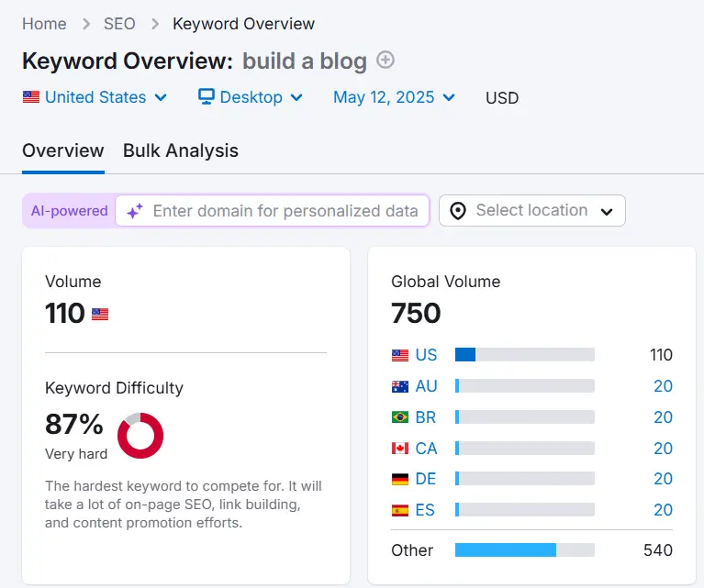This screenshot has width=704, height=588.
Task: Click the AI-powered label
Action: [69, 210]
